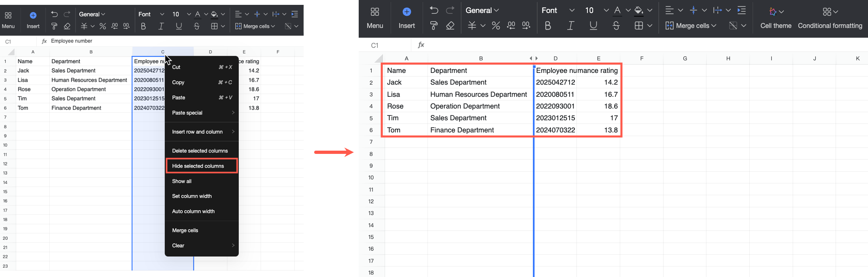868x277 pixels.
Task: Click cell 'Human Resources Department' in right screenshot
Action: coord(481,94)
